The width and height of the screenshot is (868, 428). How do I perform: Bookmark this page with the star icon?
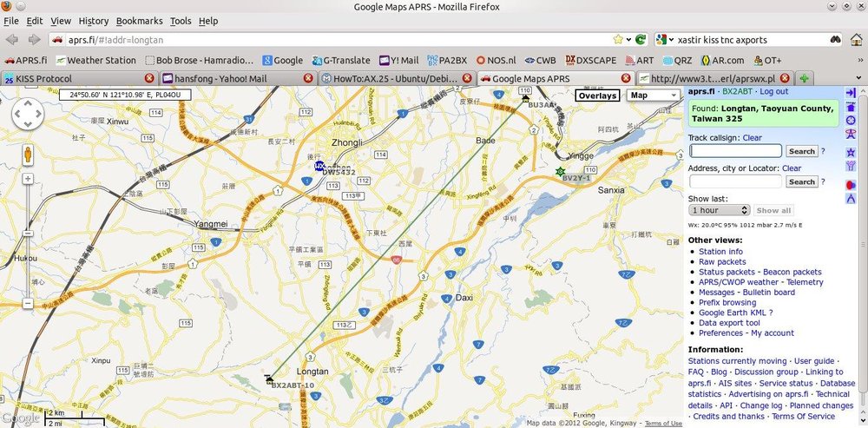point(618,40)
